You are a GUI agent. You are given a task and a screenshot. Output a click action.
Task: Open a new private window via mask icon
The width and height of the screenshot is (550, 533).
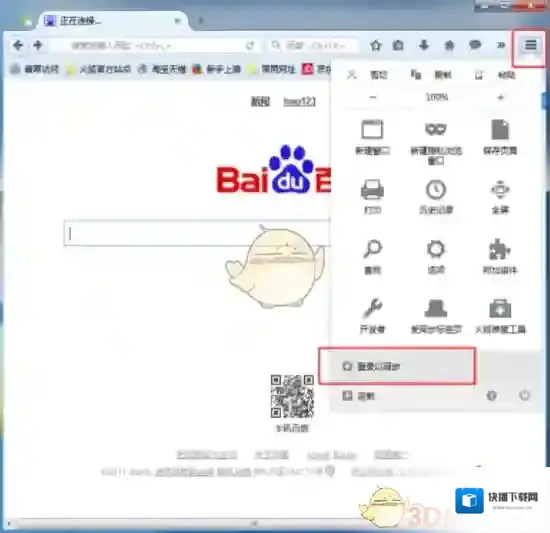pos(436,129)
